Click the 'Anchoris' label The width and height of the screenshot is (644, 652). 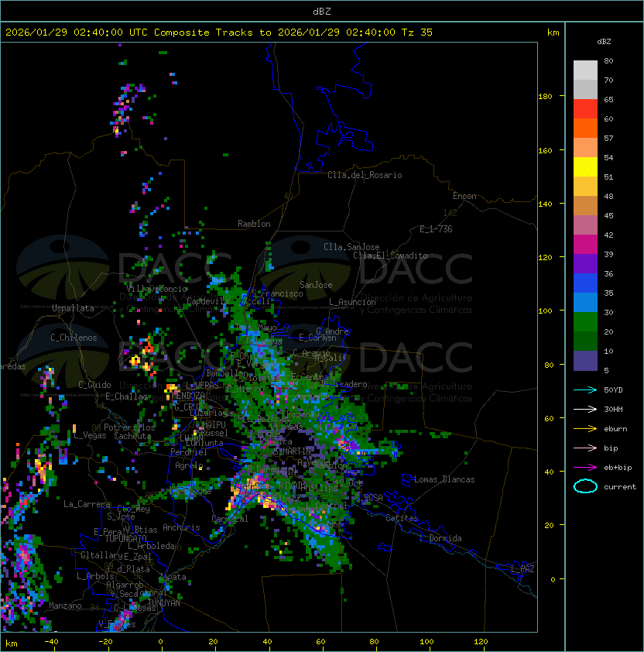click(x=181, y=527)
